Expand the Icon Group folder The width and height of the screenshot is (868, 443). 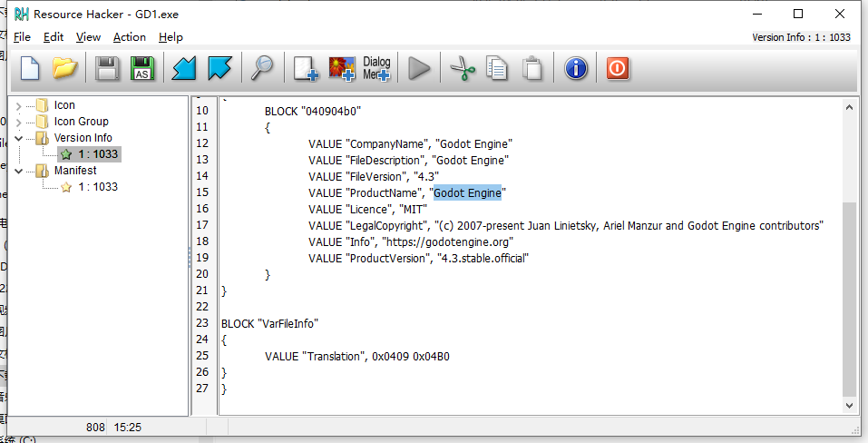pyautogui.click(x=18, y=122)
